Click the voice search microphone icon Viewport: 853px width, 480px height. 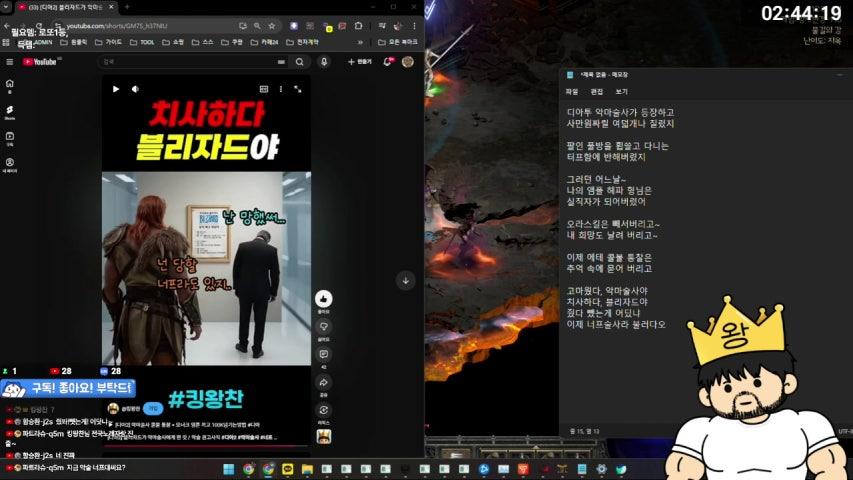coord(324,62)
